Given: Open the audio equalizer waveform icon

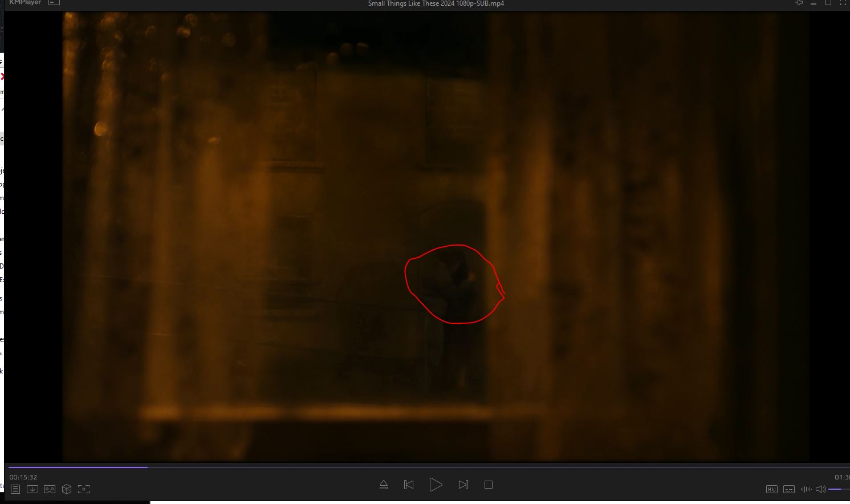Looking at the screenshot, I should pos(806,489).
